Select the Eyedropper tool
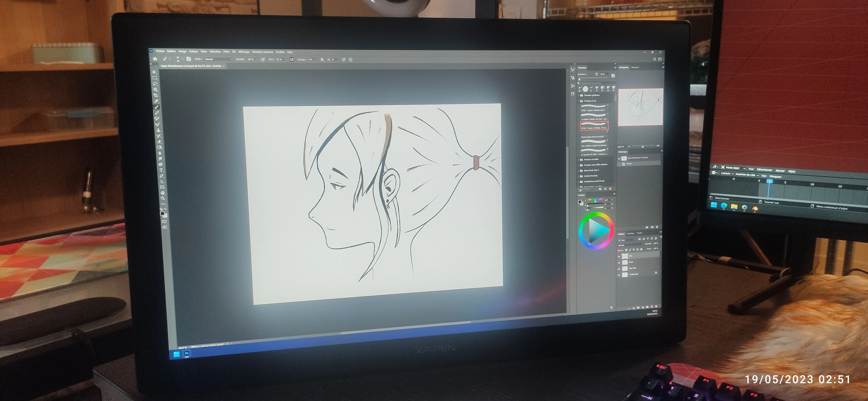 coord(156,101)
